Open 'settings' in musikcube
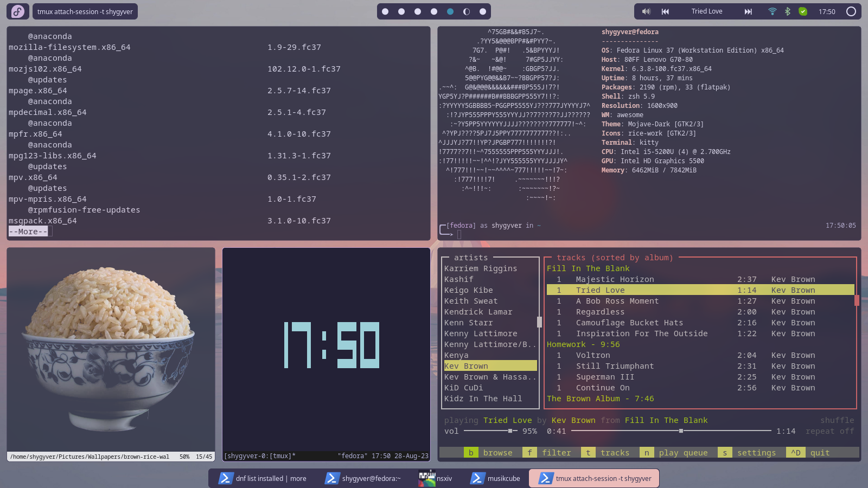Image resolution: width=868 pixels, height=488 pixels. click(748, 453)
